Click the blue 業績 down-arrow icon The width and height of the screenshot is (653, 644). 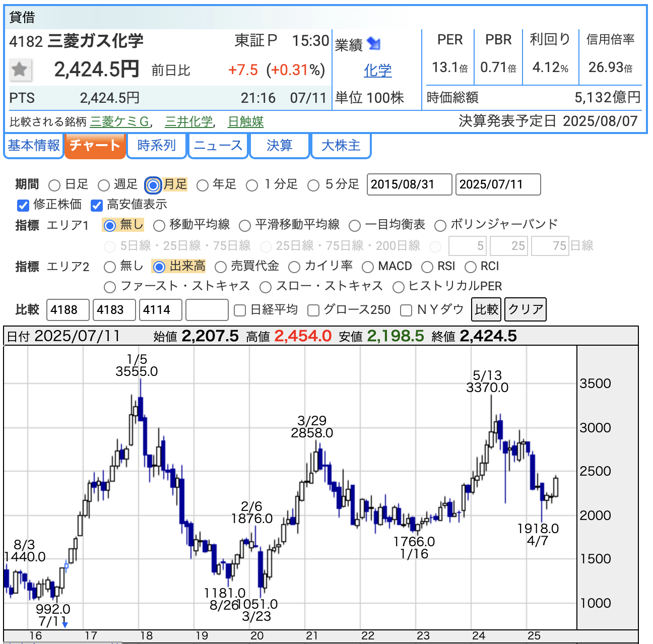(374, 44)
